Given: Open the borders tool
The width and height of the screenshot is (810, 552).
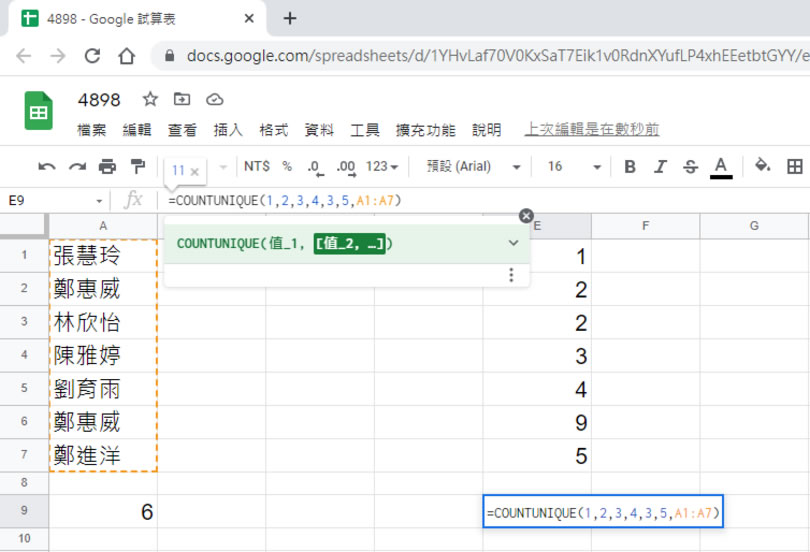Looking at the screenshot, I should 795,166.
